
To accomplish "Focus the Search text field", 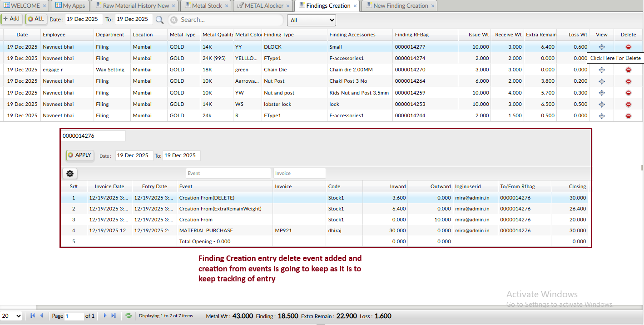I will click(x=229, y=20).
